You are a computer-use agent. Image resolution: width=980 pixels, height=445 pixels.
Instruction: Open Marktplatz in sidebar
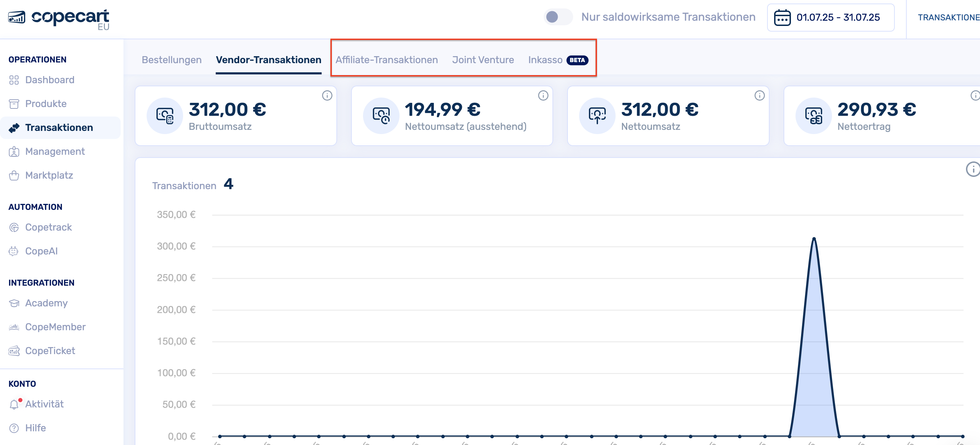pos(49,175)
